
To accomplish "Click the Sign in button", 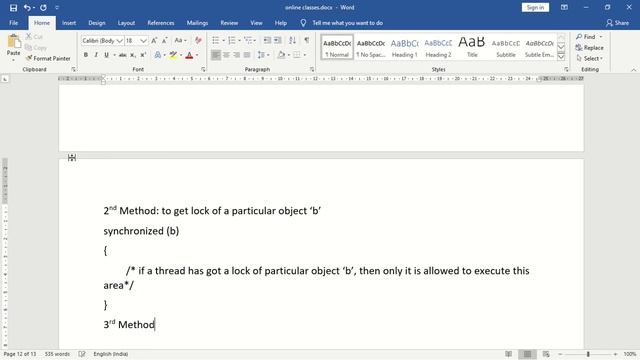I will 535,7.
